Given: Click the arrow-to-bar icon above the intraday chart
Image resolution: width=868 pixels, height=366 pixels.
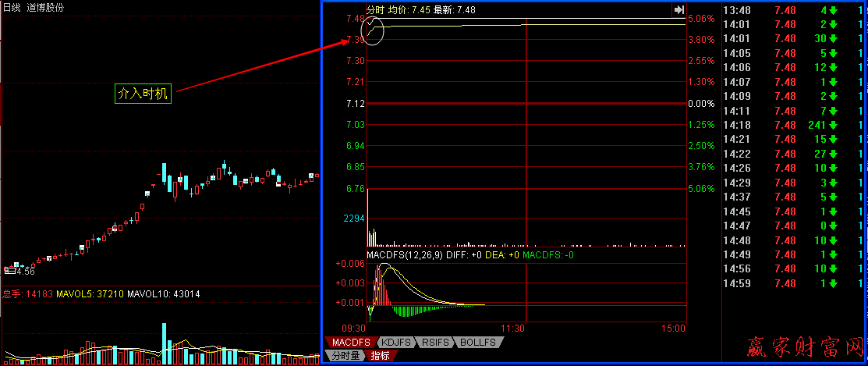Looking at the screenshot, I should (x=678, y=9).
